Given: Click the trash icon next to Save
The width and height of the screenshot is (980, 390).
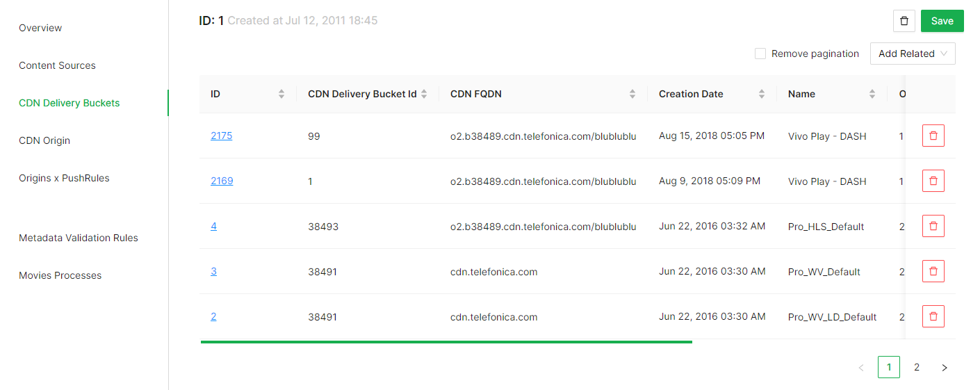Looking at the screenshot, I should pyautogui.click(x=904, y=21).
